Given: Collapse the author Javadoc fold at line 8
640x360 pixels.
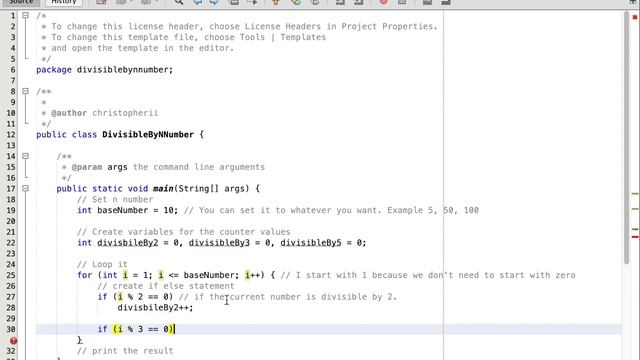Looking at the screenshot, I should [25, 91].
